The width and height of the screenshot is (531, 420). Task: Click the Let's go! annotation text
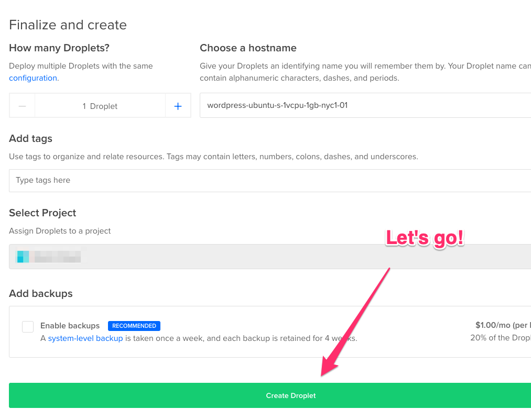pos(425,238)
